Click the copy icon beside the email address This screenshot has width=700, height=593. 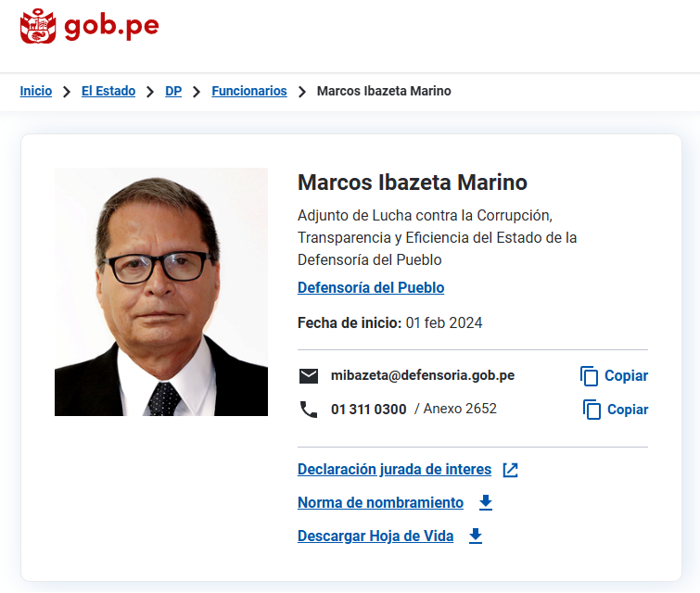(x=589, y=376)
